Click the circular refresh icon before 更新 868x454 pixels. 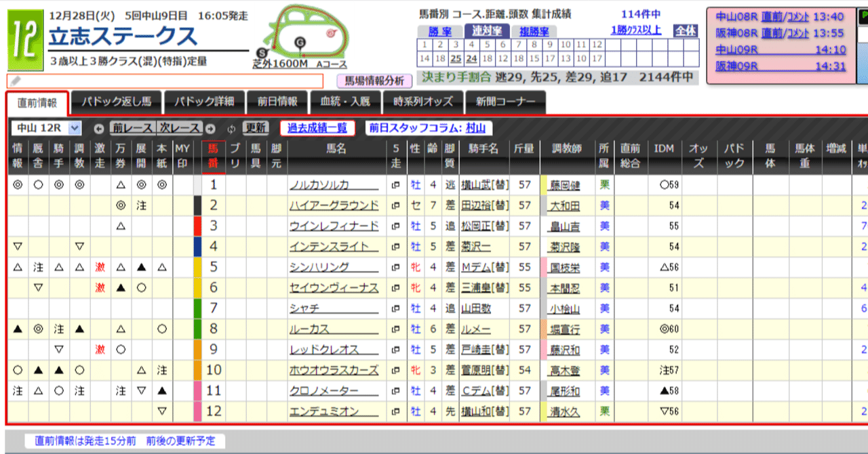(x=231, y=129)
